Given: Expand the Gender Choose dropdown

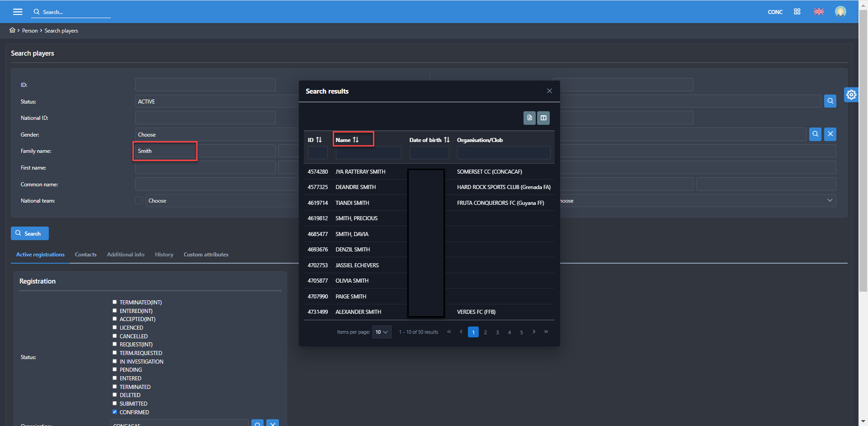Looking at the screenshot, I should click(x=217, y=135).
